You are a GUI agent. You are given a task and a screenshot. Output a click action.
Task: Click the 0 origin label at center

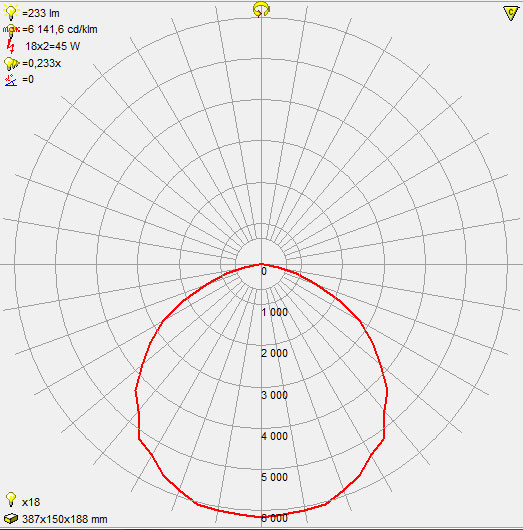264,271
